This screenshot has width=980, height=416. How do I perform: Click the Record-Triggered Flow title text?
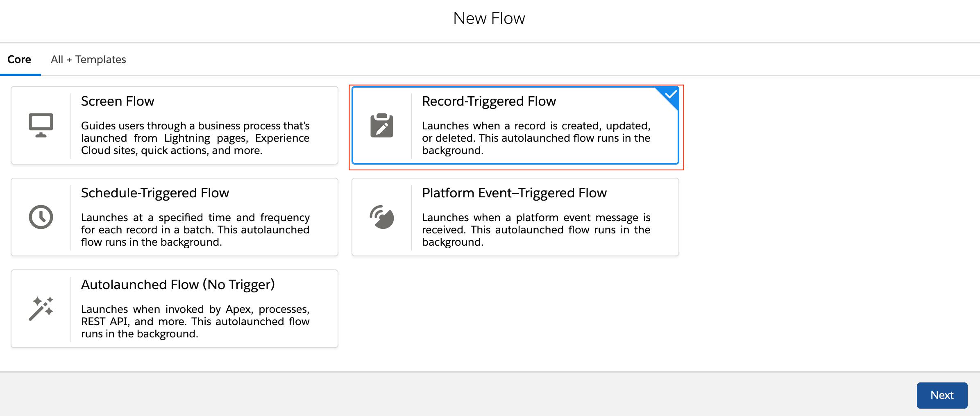pyautogui.click(x=489, y=101)
